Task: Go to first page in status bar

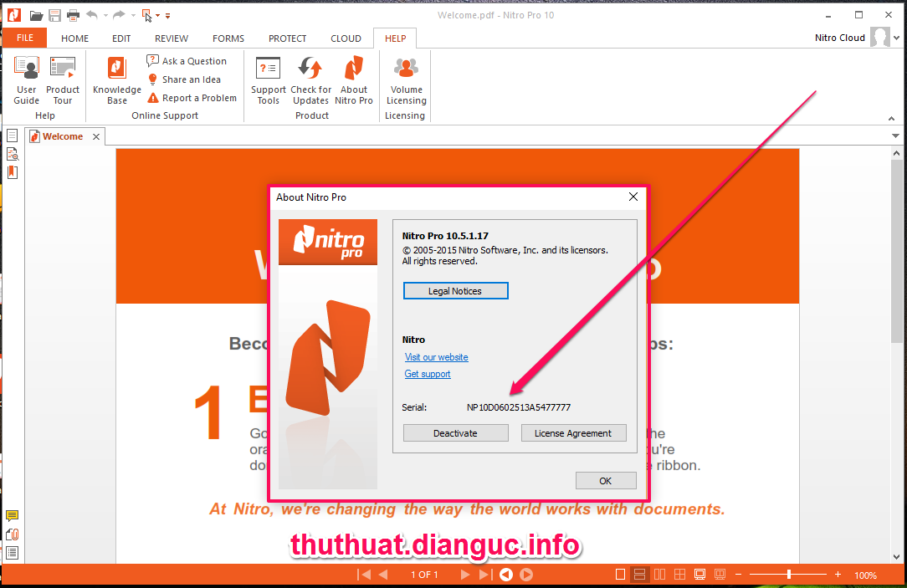Action: [x=364, y=575]
